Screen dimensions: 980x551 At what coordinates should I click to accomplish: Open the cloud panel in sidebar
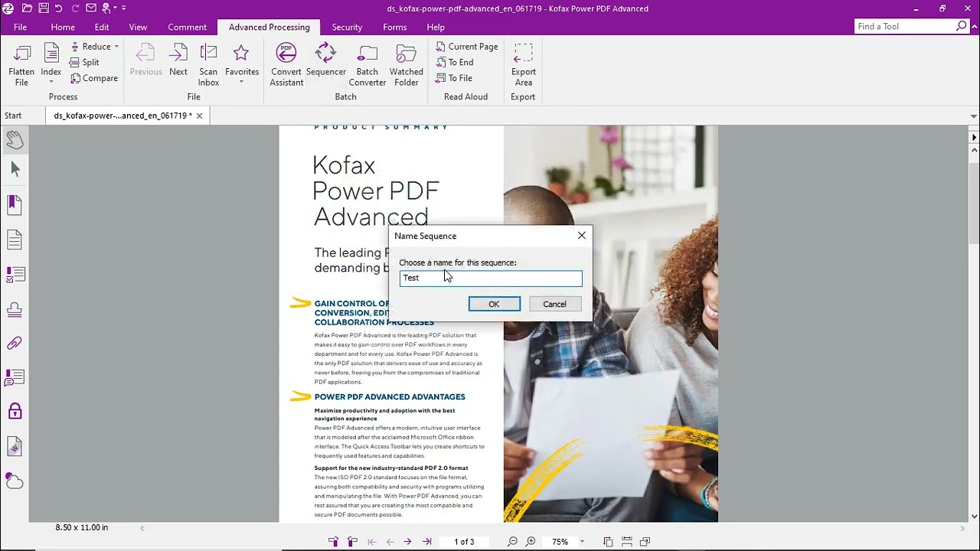15,481
